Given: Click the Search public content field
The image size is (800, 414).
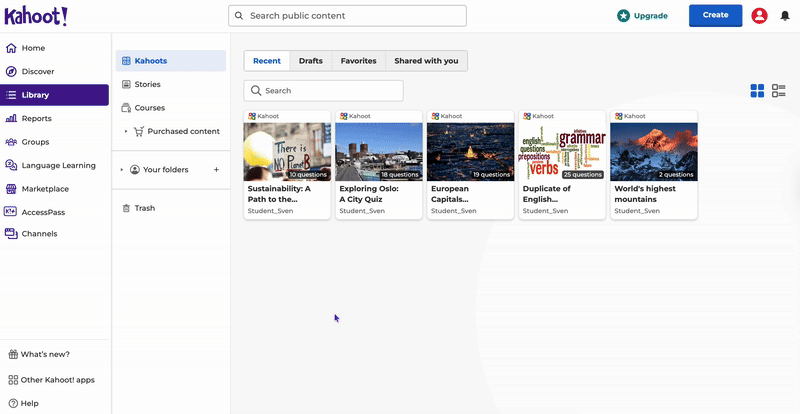Looking at the screenshot, I should pyautogui.click(x=348, y=16).
